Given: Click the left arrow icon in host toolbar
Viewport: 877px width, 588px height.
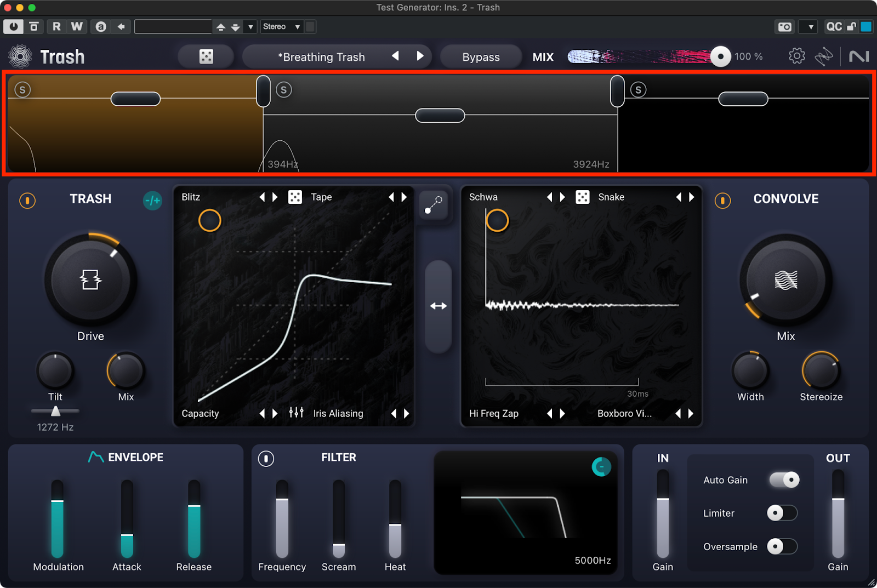Looking at the screenshot, I should 121,26.
